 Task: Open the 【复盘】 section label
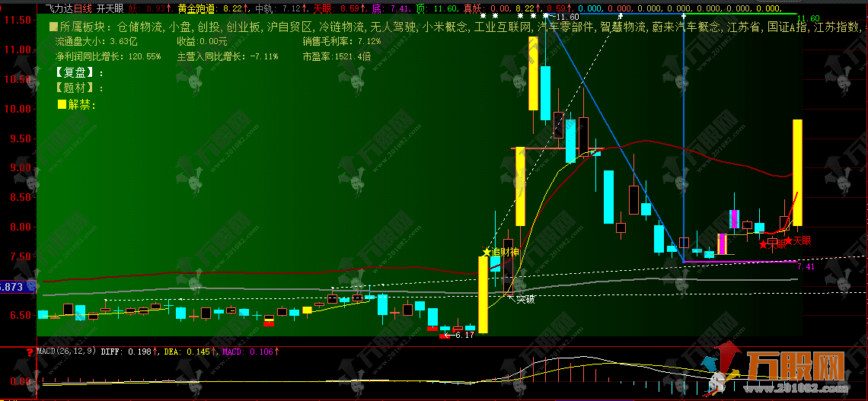tap(76, 72)
